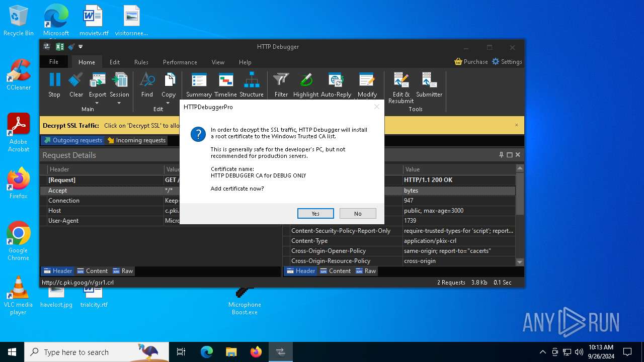
Task: Click the HTTP Debugger app icon in title bar
Action: point(47,47)
